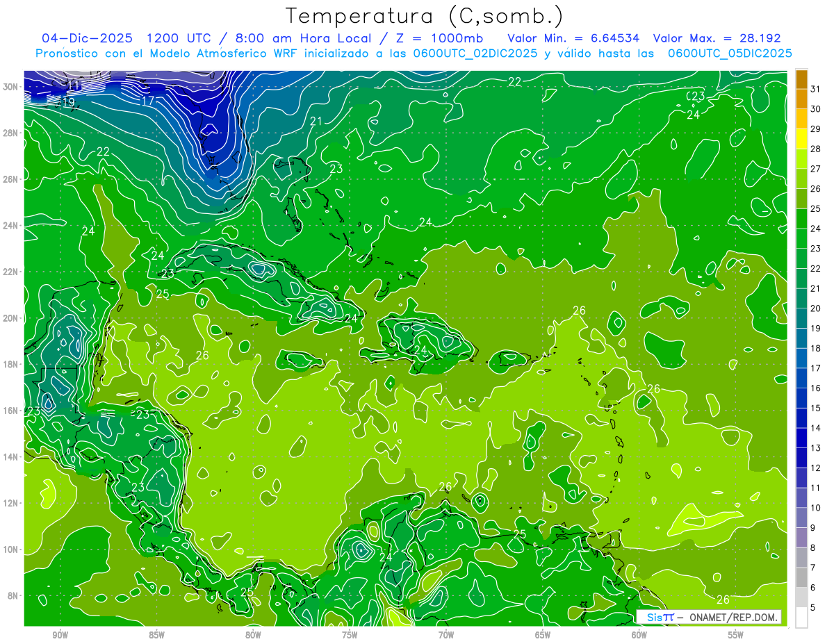Click the color legend label "25"
The image size is (834, 644).
coord(816,209)
